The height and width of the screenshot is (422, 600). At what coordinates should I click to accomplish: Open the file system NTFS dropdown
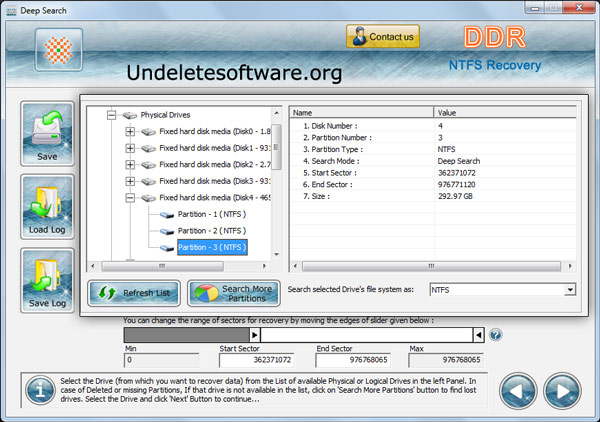(x=570, y=290)
